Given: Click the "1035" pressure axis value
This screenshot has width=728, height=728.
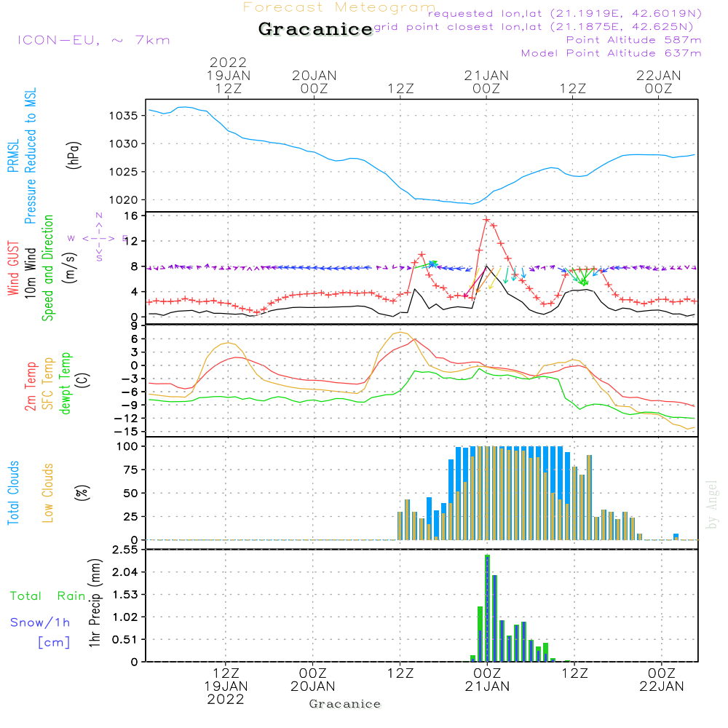Looking at the screenshot, I should coord(124,116).
